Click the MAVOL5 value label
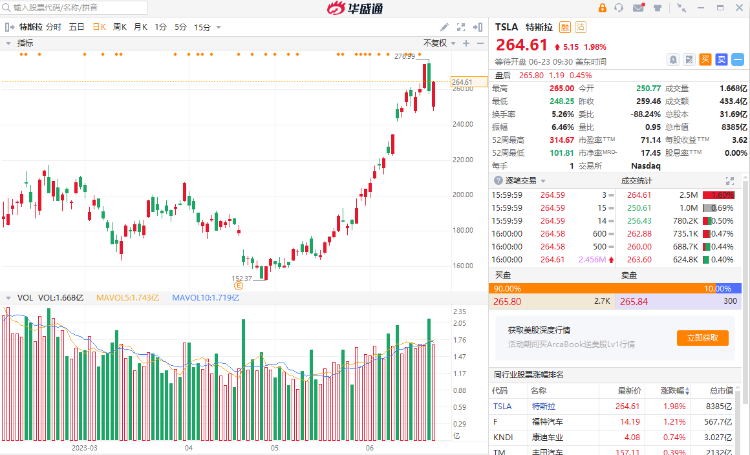The height and width of the screenshot is (455, 750). tap(128, 298)
